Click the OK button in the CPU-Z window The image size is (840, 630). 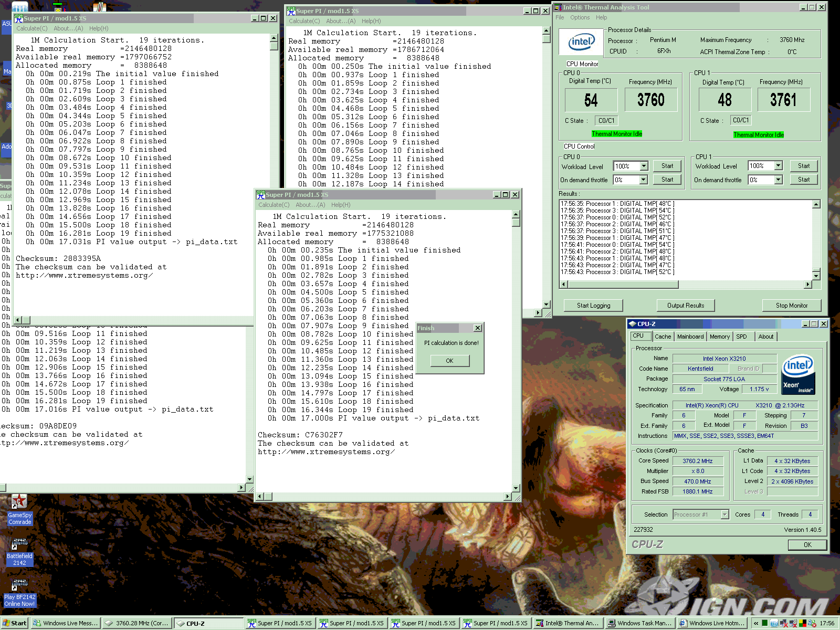pos(807,545)
